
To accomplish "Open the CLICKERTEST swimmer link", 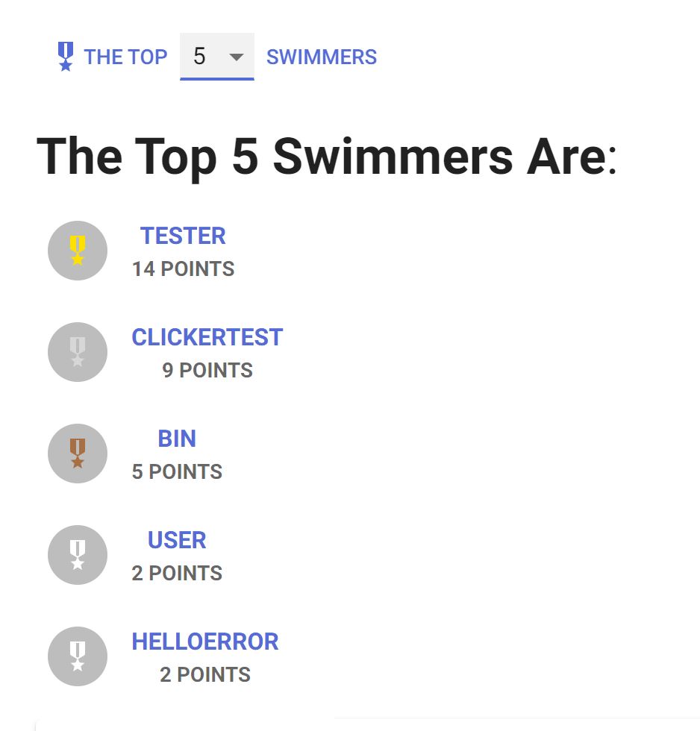I will 207,337.
